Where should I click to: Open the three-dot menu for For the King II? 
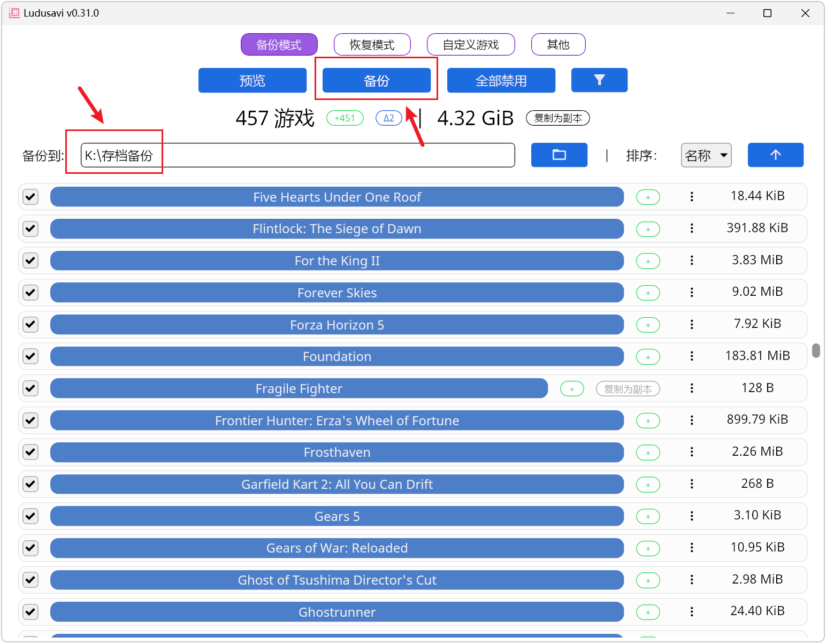(x=692, y=260)
